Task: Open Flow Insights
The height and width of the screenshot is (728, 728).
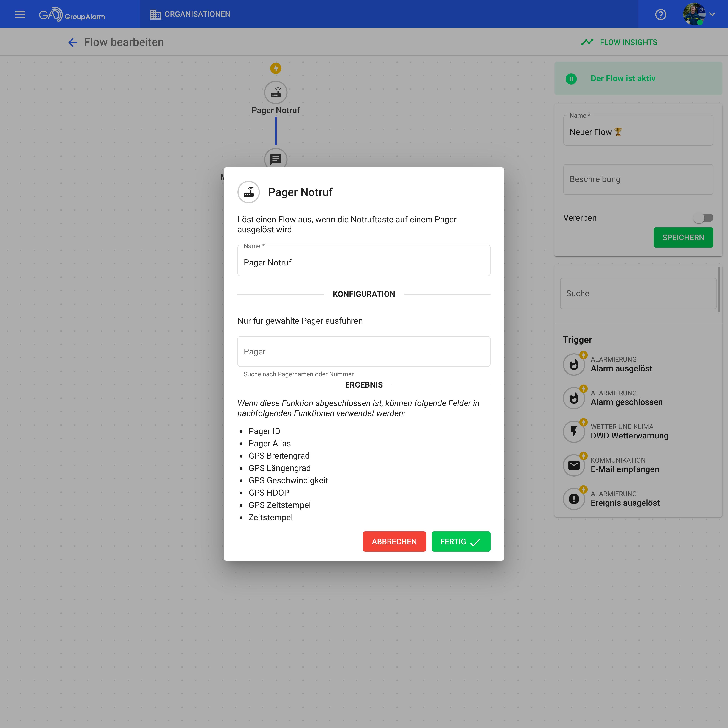Action: pyautogui.click(x=619, y=42)
